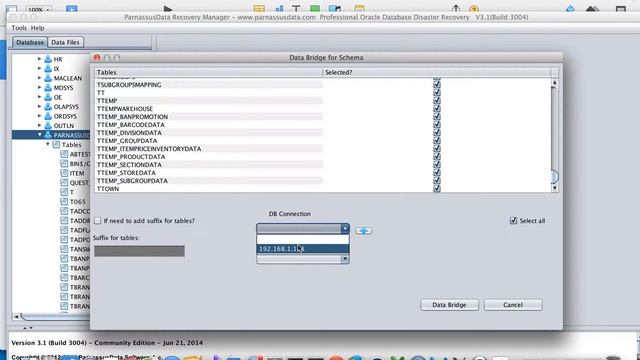Expand the OE schema node

[40, 97]
